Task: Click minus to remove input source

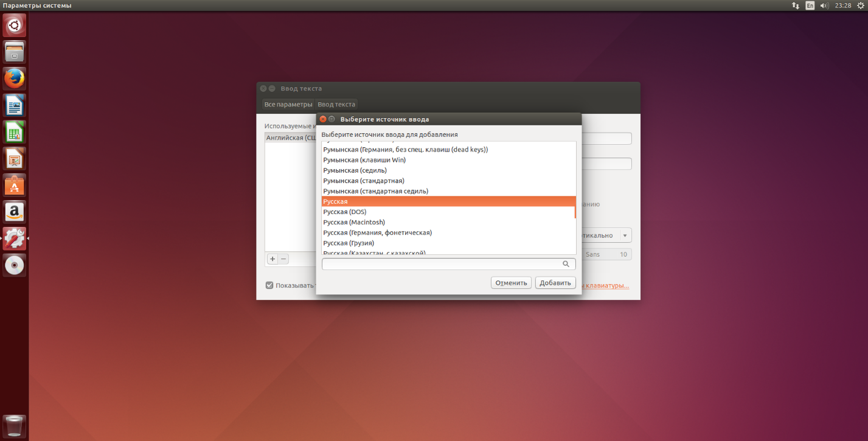Action: (x=283, y=259)
